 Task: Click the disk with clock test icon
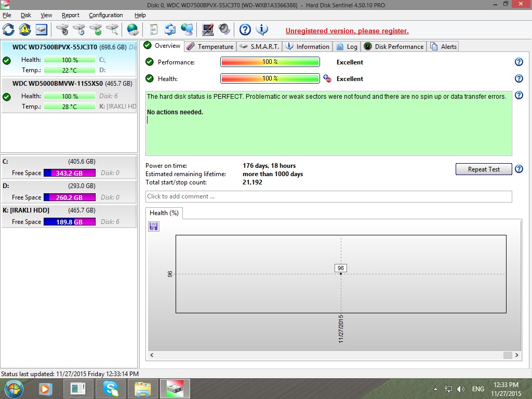79,30
